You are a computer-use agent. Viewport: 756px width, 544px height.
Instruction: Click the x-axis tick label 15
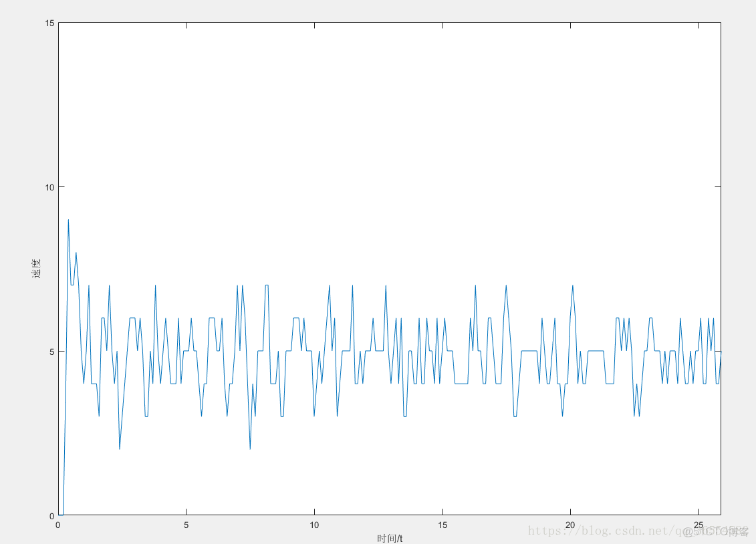(x=442, y=525)
